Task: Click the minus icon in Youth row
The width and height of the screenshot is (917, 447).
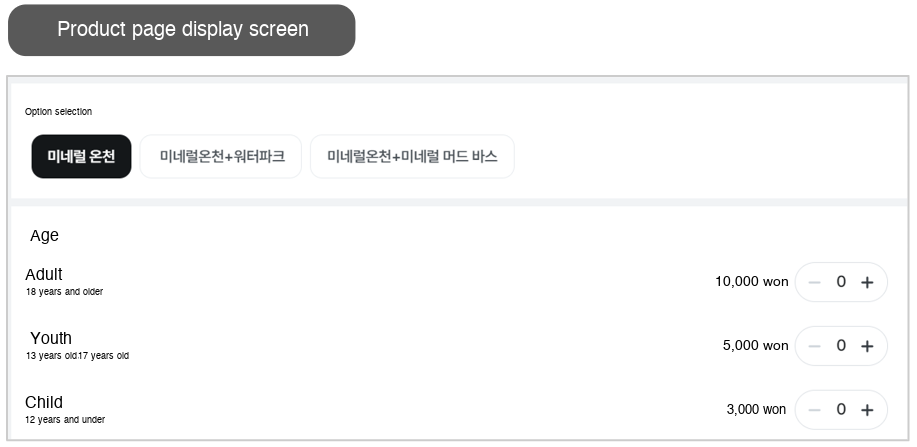Action: pos(814,346)
